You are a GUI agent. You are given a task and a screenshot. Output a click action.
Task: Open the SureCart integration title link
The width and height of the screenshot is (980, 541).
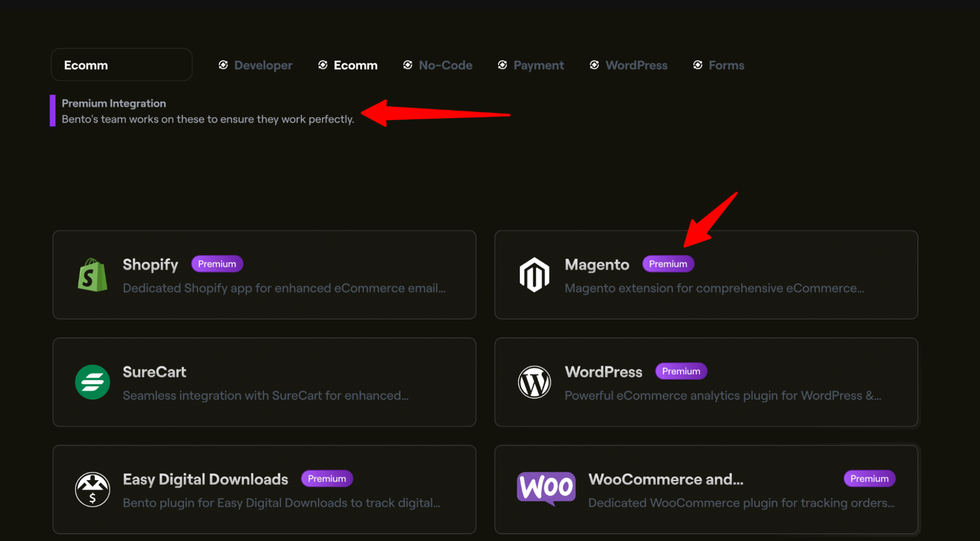pyautogui.click(x=154, y=372)
